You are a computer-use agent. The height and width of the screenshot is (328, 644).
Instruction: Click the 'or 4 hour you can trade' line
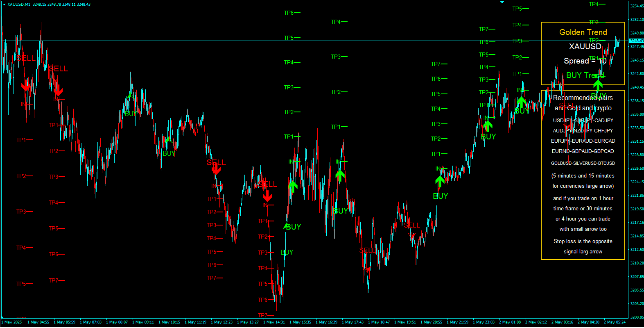(x=583, y=219)
